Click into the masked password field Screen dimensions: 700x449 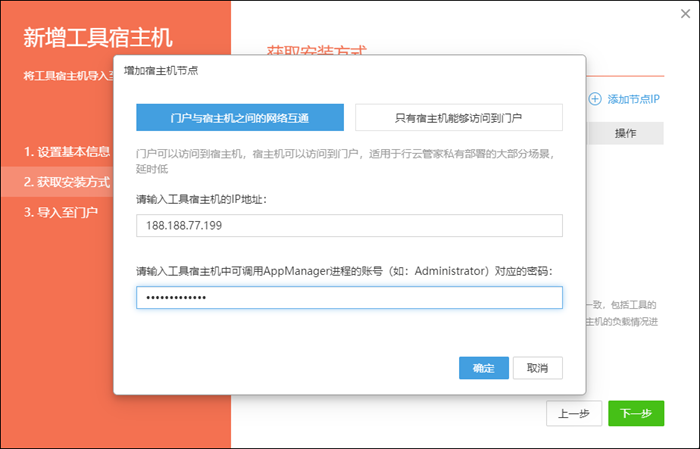coord(349,298)
